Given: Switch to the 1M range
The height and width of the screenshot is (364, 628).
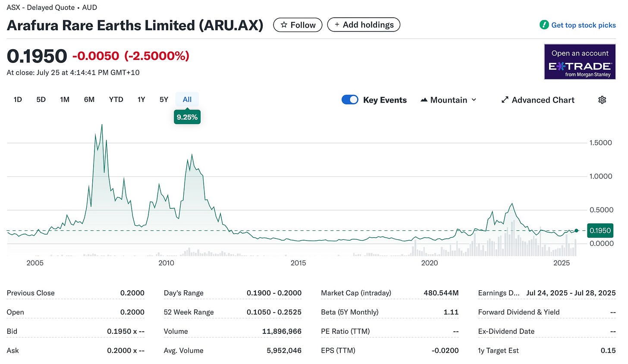Looking at the screenshot, I should tap(65, 100).
